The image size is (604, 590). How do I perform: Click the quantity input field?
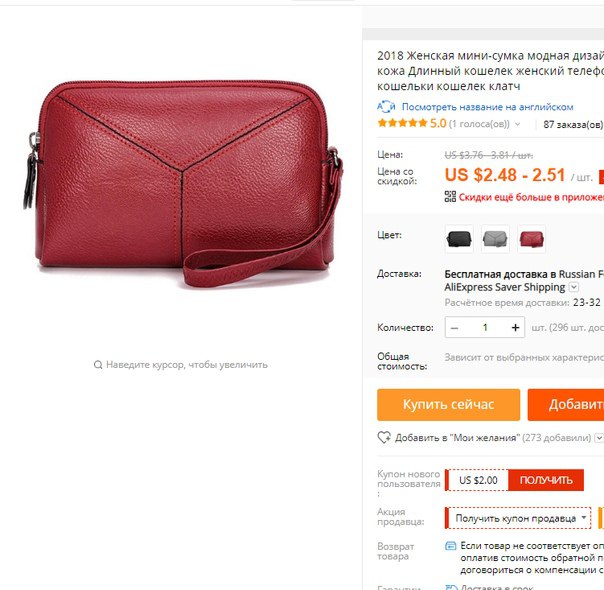pyautogui.click(x=485, y=327)
